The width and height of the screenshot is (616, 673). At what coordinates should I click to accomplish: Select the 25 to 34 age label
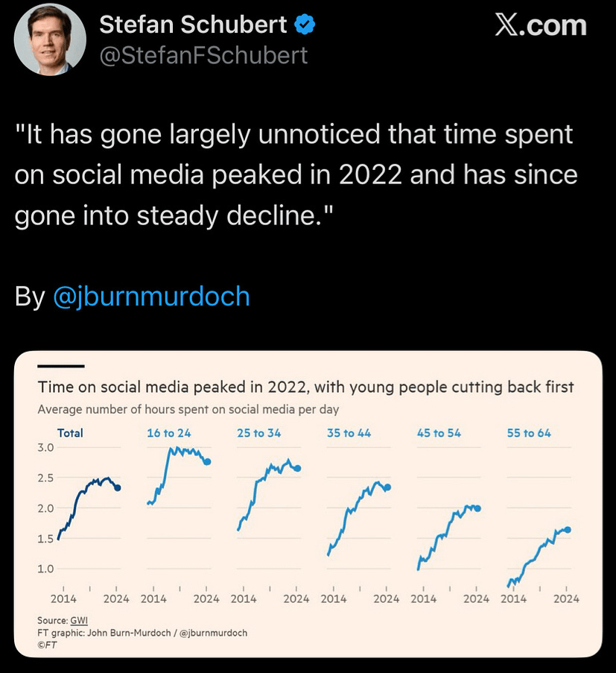point(259,433)
